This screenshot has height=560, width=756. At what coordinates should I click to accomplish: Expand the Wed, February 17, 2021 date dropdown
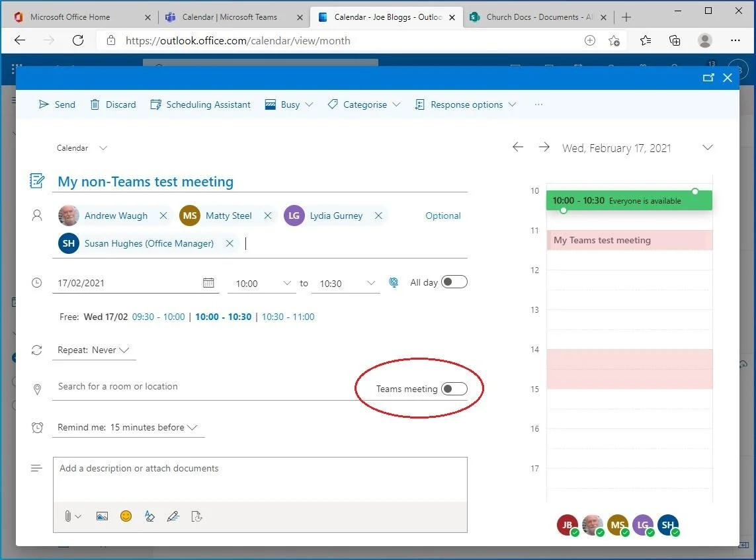[707, 147]
